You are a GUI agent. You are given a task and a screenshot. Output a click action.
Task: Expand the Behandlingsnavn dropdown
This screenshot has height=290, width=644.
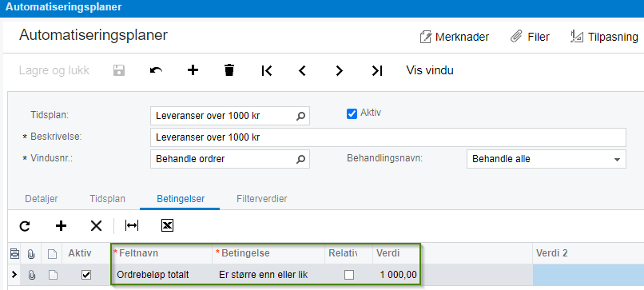click(x=617, y=159)
